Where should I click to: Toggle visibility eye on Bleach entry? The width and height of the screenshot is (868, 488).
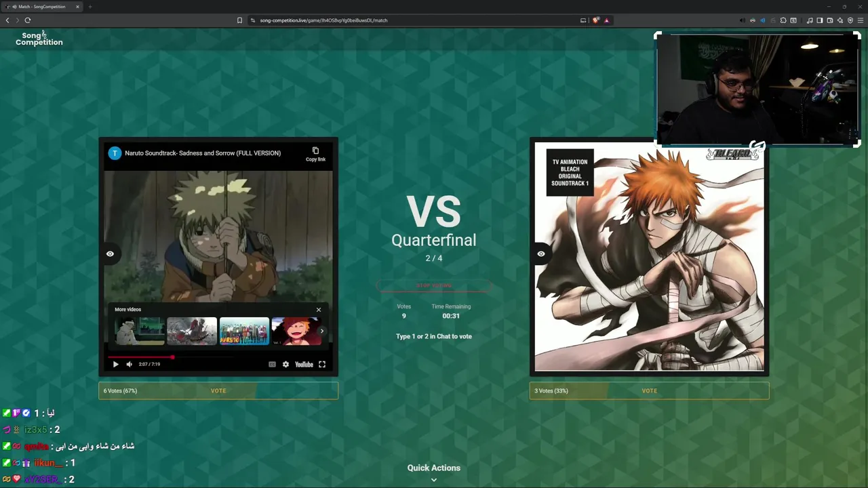[x=541, y=253]
